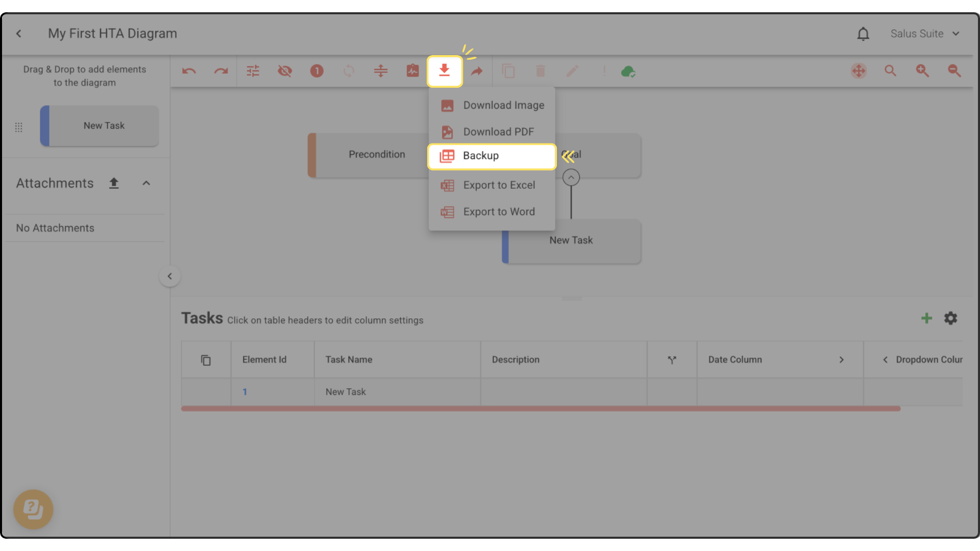Screen dimensions: 980x551
Task: Add a new column with green plus
Action: tap(926, 318)
